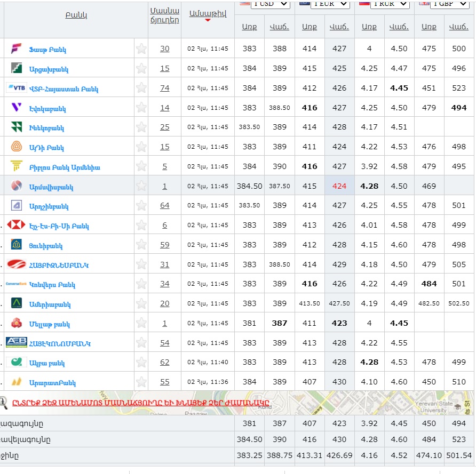Click the 523 maximum GBP sell value
Viewport: 476px width, 474px height.
point(458,439)
